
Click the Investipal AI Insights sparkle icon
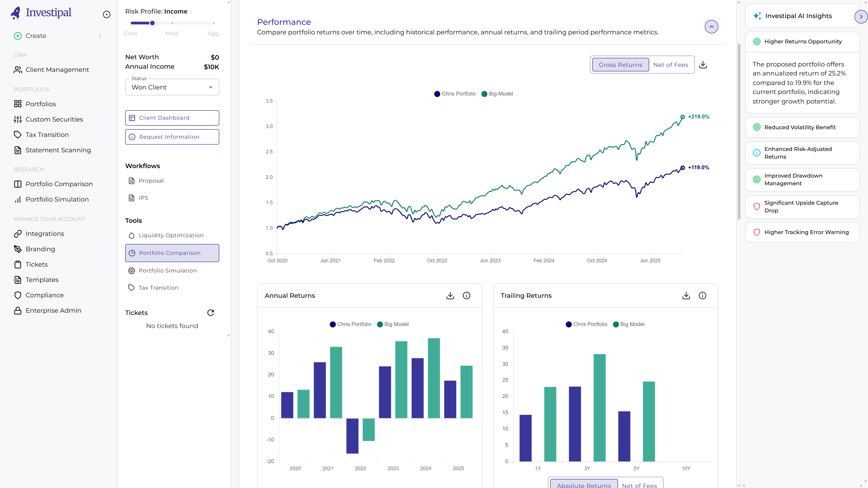coord(757,16)
